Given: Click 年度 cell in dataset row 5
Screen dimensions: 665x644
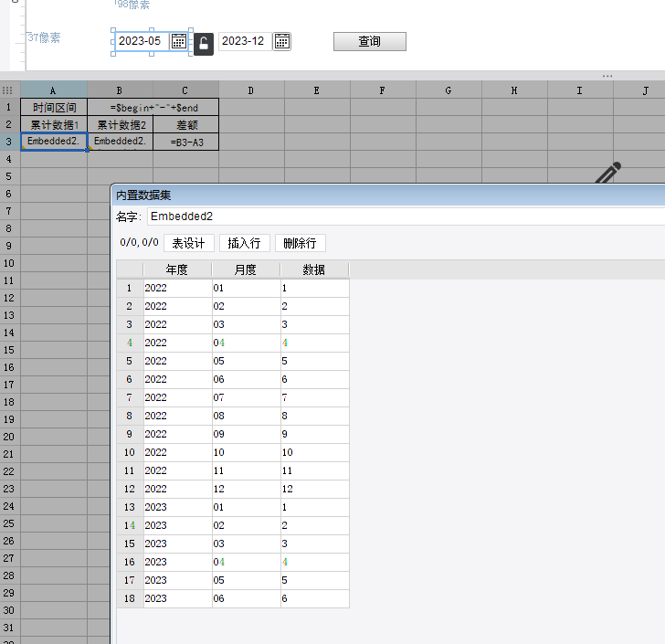Looking at the screenshot, I should tap(178, 361).
